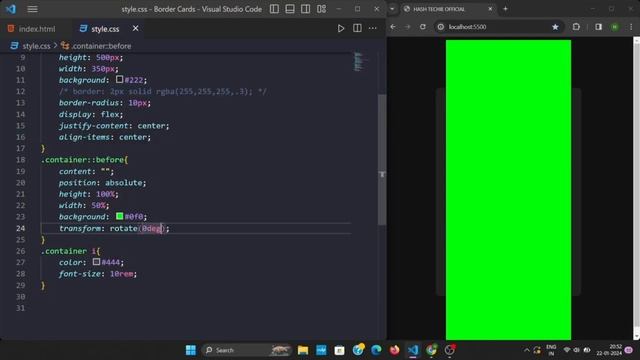Bookmark this page with the star
Image resolution: width=640 pixels, height=360 pixels.
[x=555, y=27]
